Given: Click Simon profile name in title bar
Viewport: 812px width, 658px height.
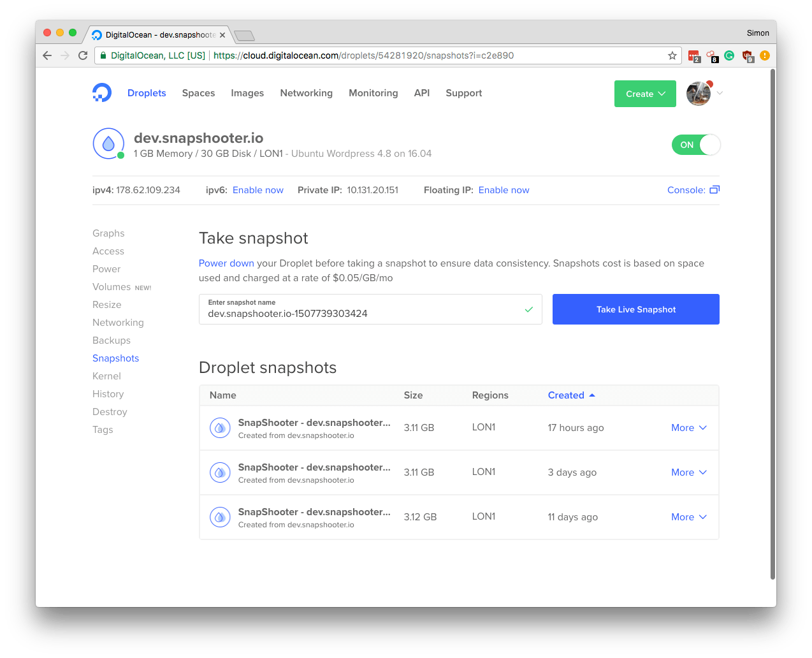Looking at the screenshot, I should point(758,33).
